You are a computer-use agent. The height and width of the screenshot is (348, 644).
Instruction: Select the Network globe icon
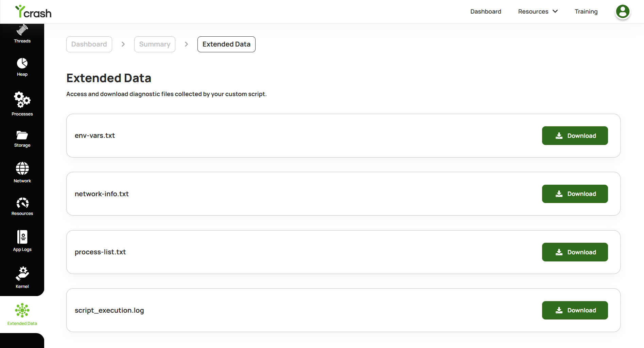[22, 168]
